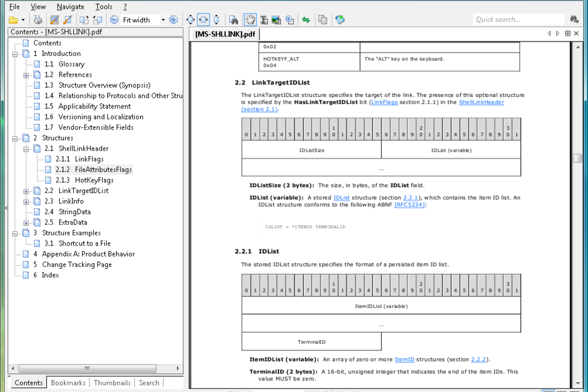Select 4 Appendix A: Product Behavior entry

(x=84, y=254)
